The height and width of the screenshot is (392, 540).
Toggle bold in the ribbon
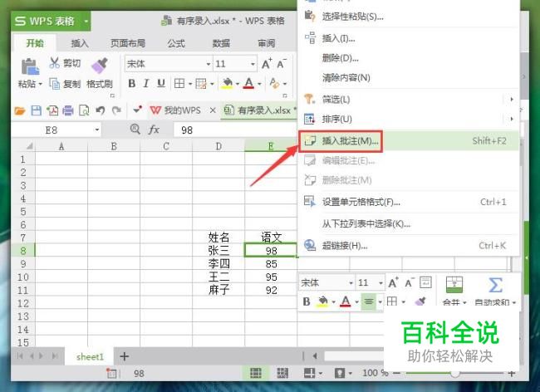[131, 83]
